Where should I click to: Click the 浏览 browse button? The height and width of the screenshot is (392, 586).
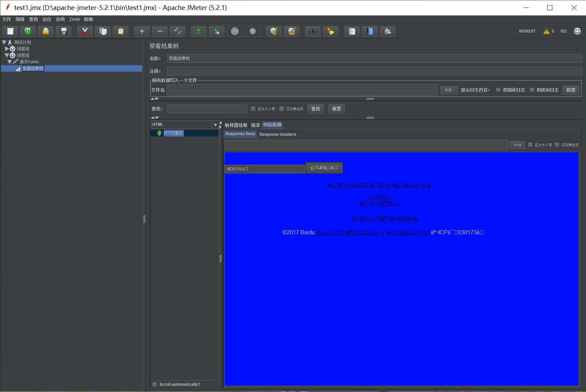click(x=449, y=90)
